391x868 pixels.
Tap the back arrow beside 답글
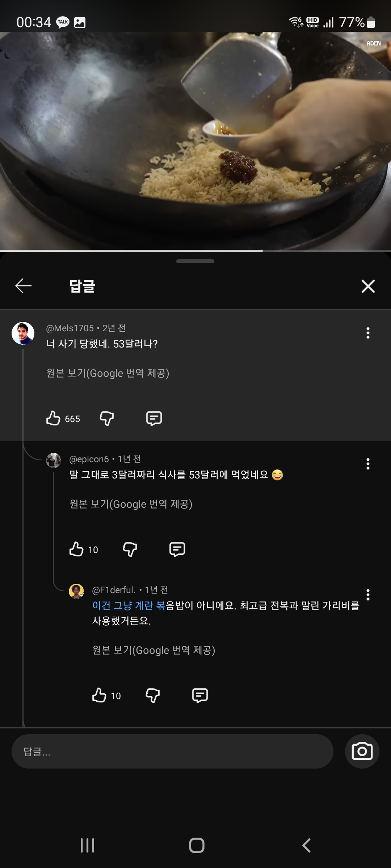[x=24, y=286]
